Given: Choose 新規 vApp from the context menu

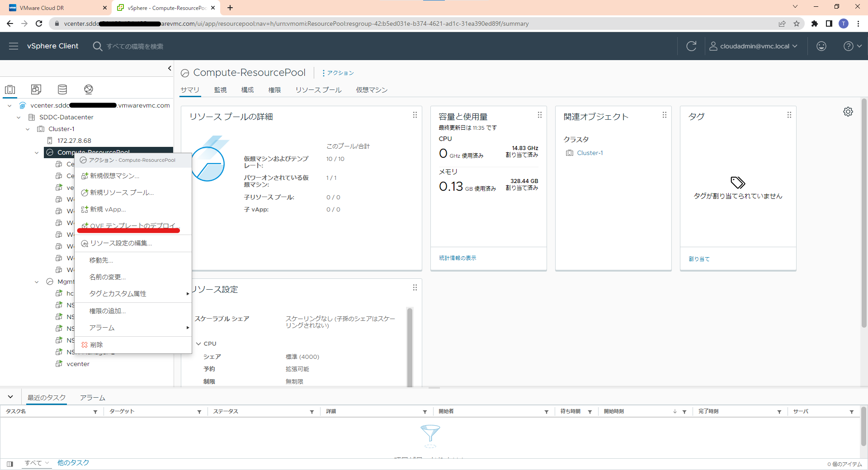Looking at the screenshot, I should coord(133,209).
